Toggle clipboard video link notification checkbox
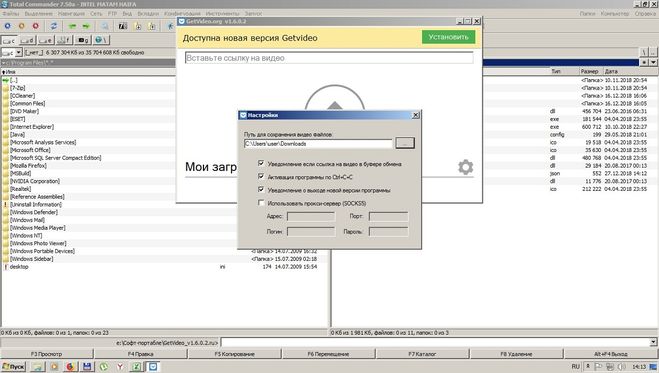Image resolution: width=659 pixels, height=373 pixels. click(261, 163)
